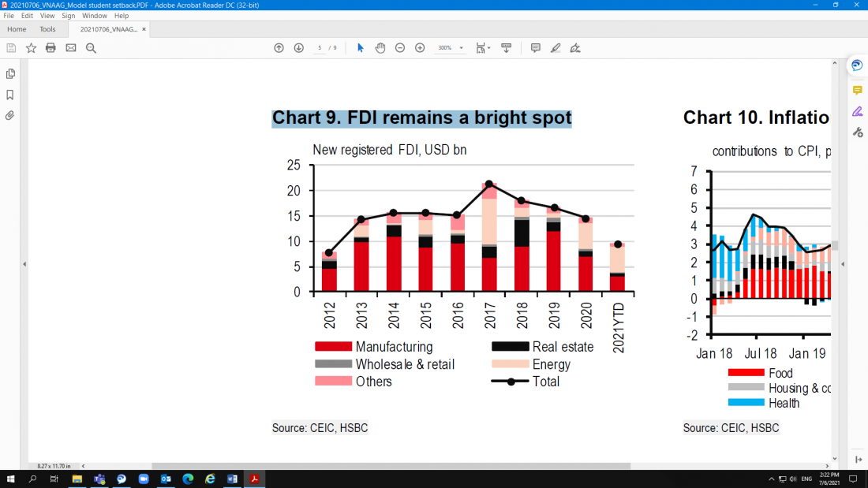Select the Hand pan tool
868x488 pixels.
[380, 48]
